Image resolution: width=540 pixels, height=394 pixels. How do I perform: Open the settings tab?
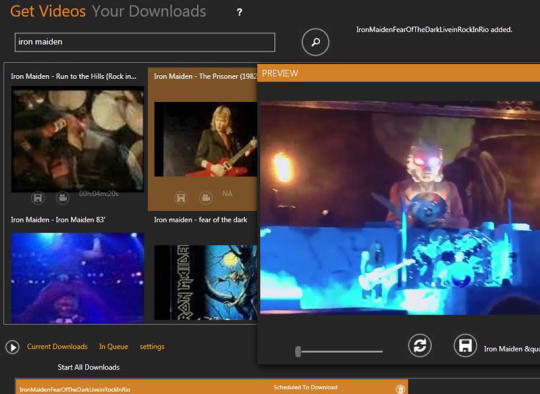152,347
